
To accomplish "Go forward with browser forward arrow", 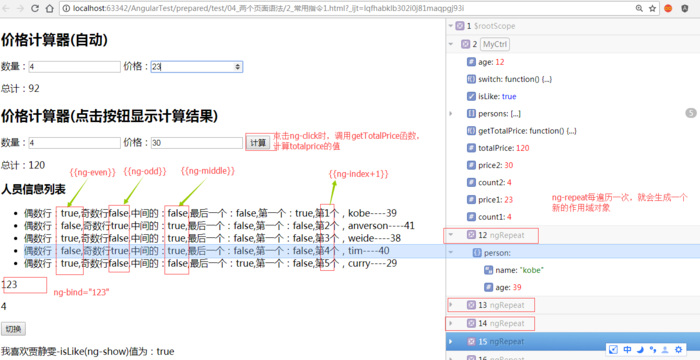I will [x=20, y=8].
